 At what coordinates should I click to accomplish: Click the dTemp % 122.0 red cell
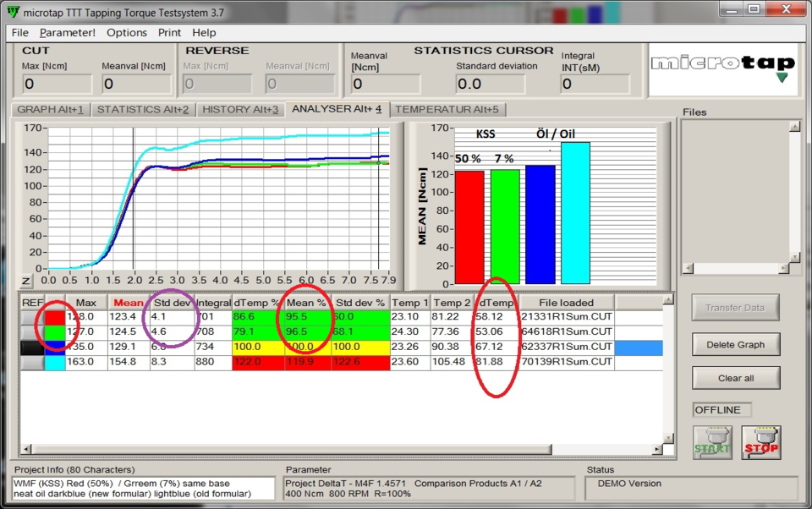[x=258, y=362]
